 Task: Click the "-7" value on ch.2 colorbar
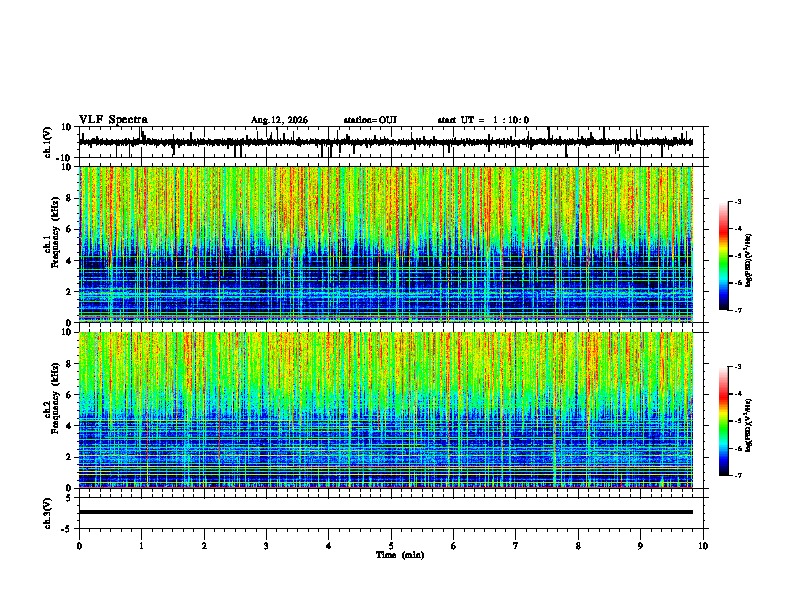coord(737,475)
